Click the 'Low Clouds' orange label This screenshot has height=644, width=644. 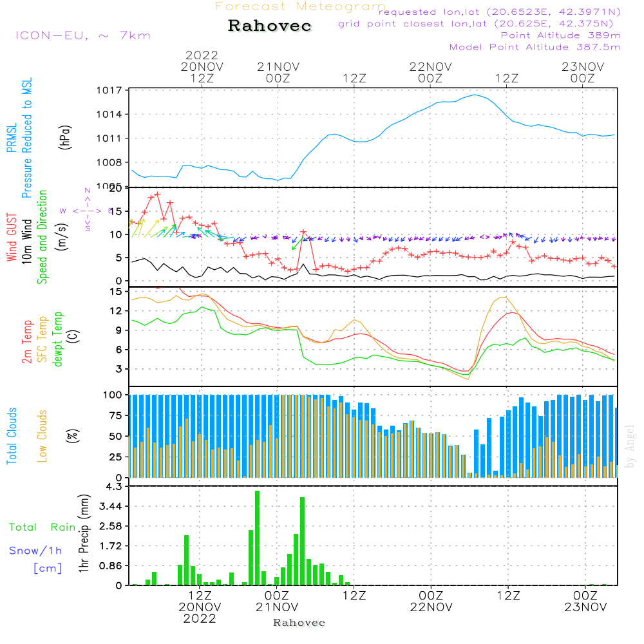tap(43, 436)
